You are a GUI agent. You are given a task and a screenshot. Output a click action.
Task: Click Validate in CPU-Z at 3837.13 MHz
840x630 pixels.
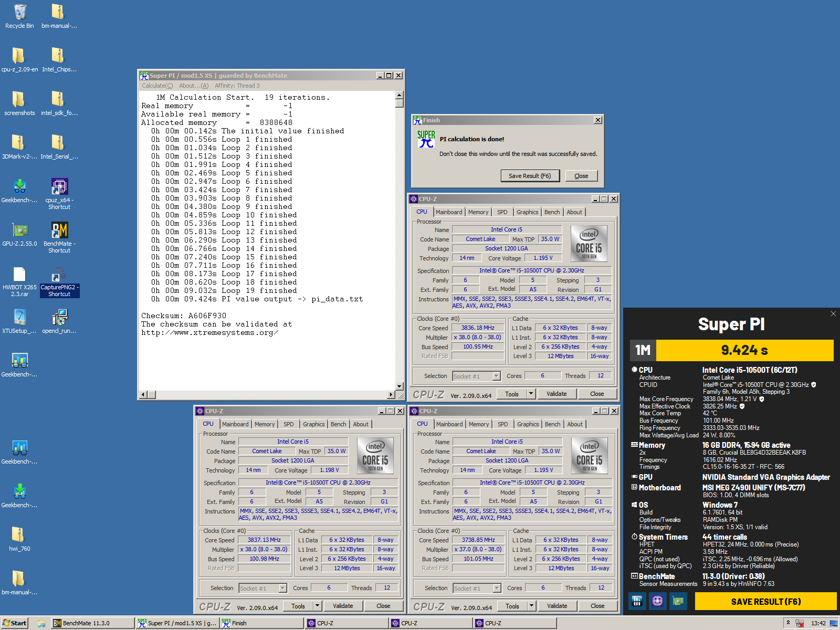[x=343, y=606]
